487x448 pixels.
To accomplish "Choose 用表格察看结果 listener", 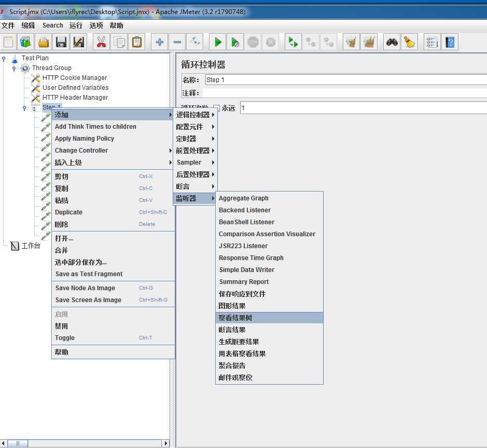I will pos(269,354).
